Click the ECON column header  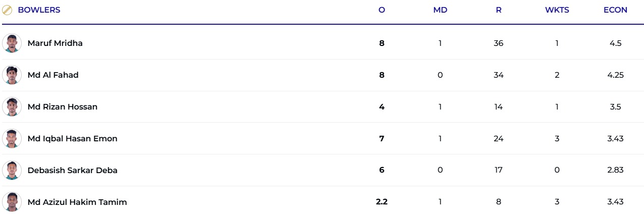[x=615, y=10]
